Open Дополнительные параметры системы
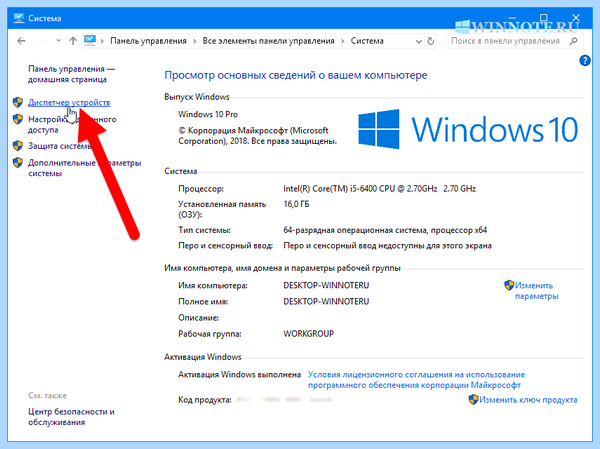Screen dimensions: 600x449 [85, 168]
